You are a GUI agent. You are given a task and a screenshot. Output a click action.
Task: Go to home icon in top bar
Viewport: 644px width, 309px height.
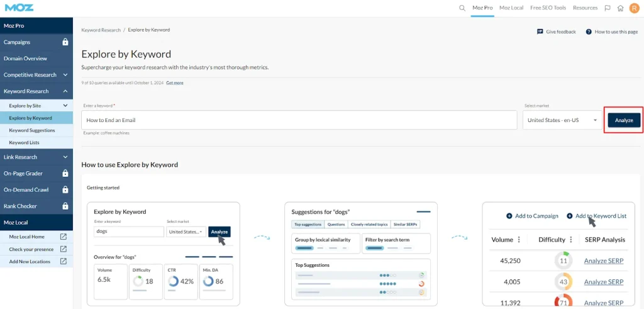click(621, 8)
